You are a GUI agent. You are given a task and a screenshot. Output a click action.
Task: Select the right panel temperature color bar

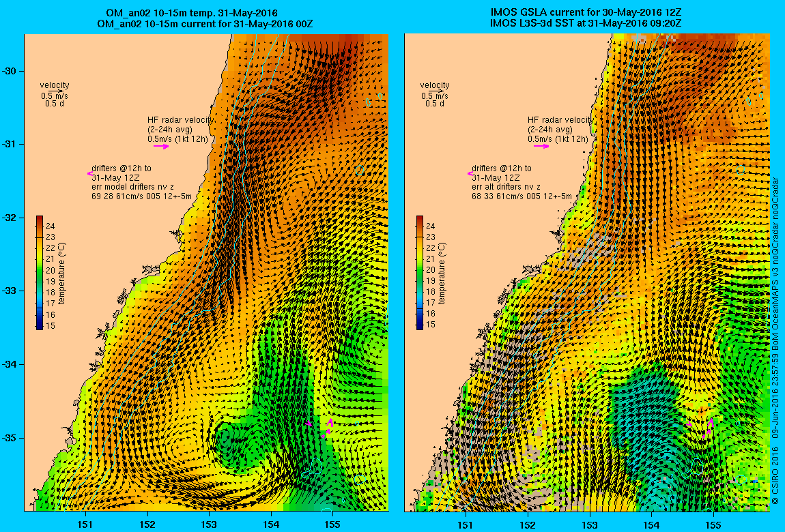click(x=420, y=273)
